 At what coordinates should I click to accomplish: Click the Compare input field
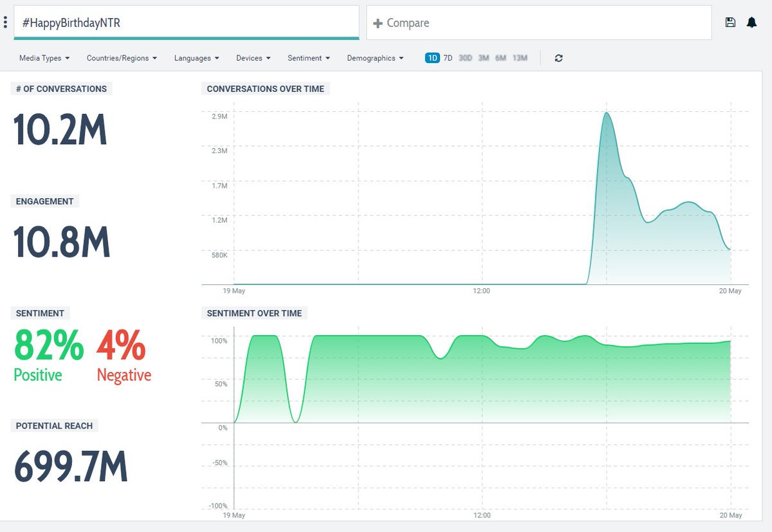tap(539, 23)
